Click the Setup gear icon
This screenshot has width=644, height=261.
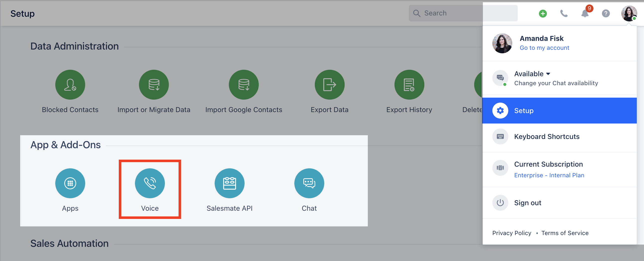[500, 111]
